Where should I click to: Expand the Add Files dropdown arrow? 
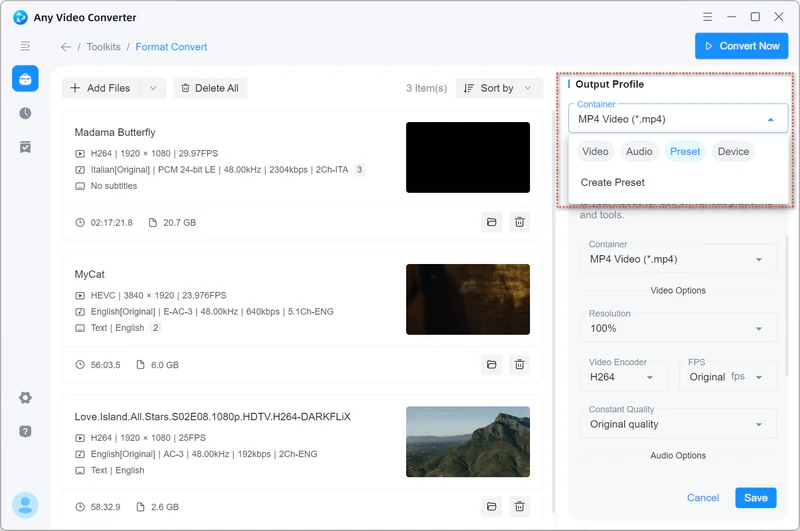pyautogui.click(x=153, y=88)
